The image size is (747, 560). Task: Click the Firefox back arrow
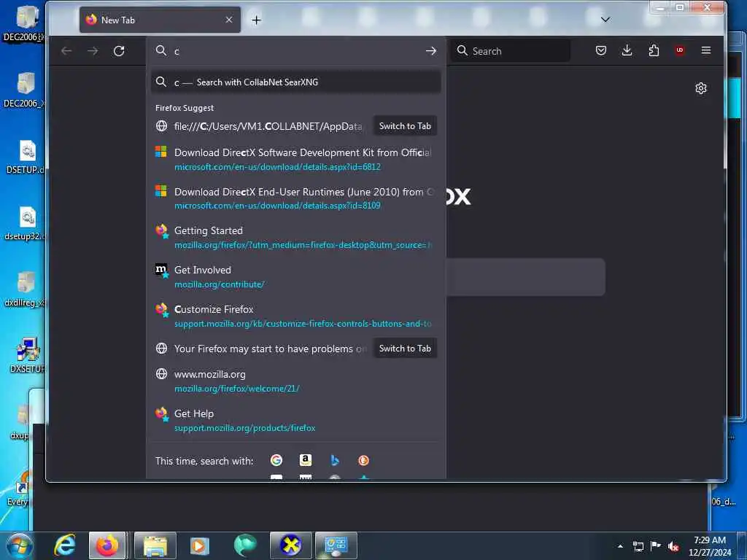[x=66, y=50]
